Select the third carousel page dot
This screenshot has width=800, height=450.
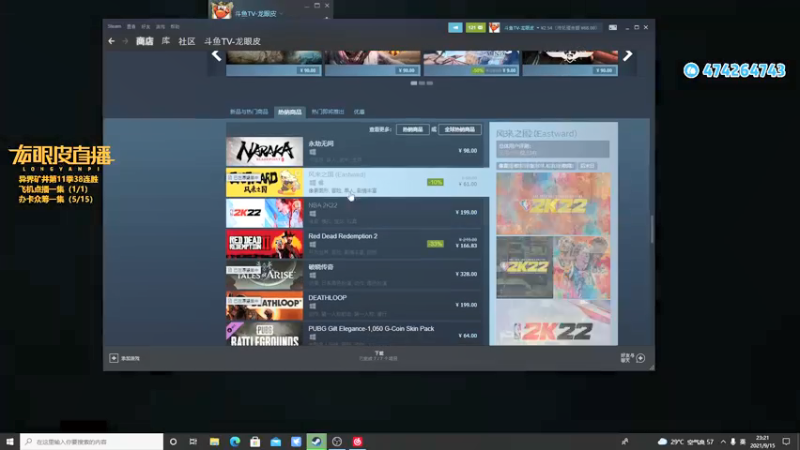[x=430, y=83]
